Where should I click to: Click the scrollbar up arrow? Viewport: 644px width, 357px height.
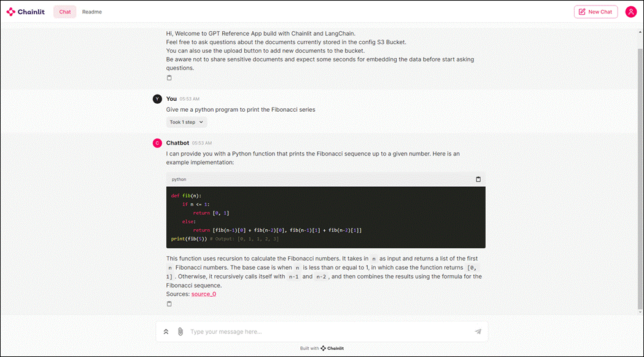click(640, 32)
